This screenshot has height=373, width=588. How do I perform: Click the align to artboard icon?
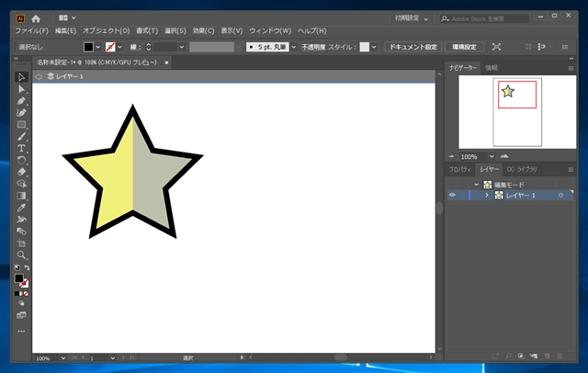496,47
